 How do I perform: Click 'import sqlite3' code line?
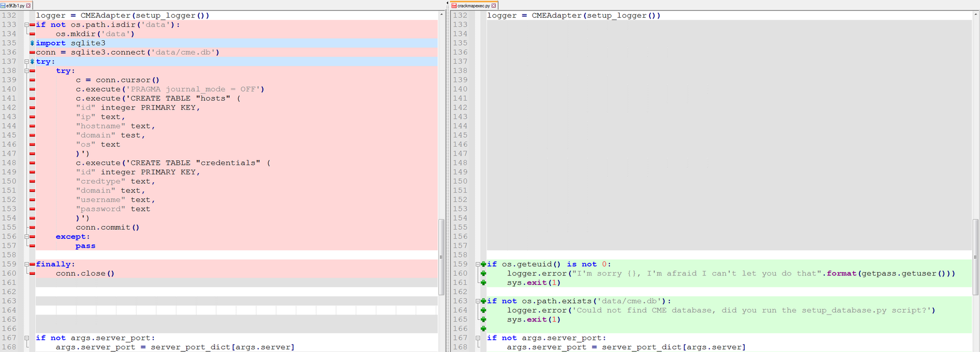(70, 43)
